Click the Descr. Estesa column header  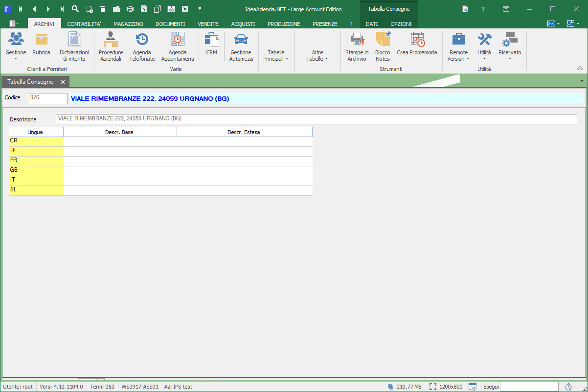245,132
